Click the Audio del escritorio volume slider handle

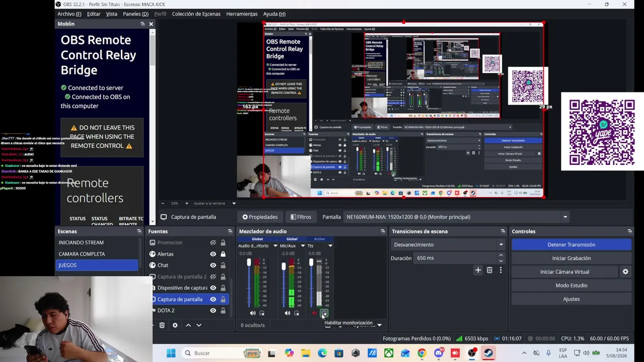tap(249, 262)
